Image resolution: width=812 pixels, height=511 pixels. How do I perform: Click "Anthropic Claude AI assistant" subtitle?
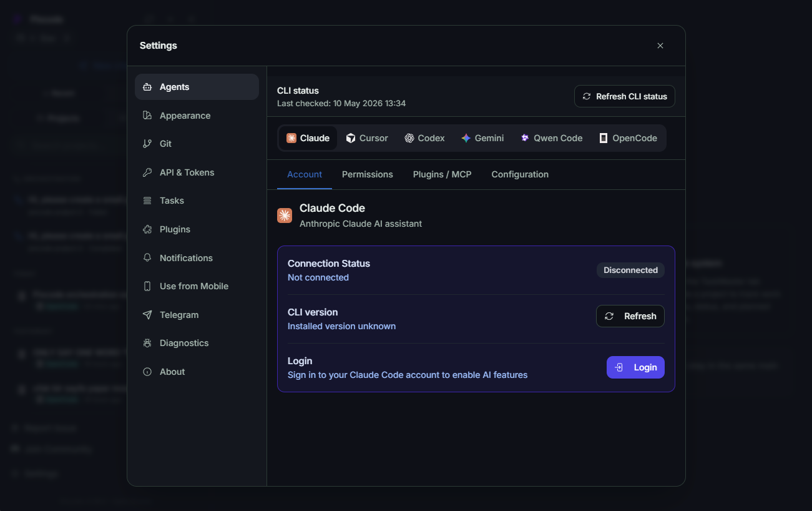coord(361,224)
